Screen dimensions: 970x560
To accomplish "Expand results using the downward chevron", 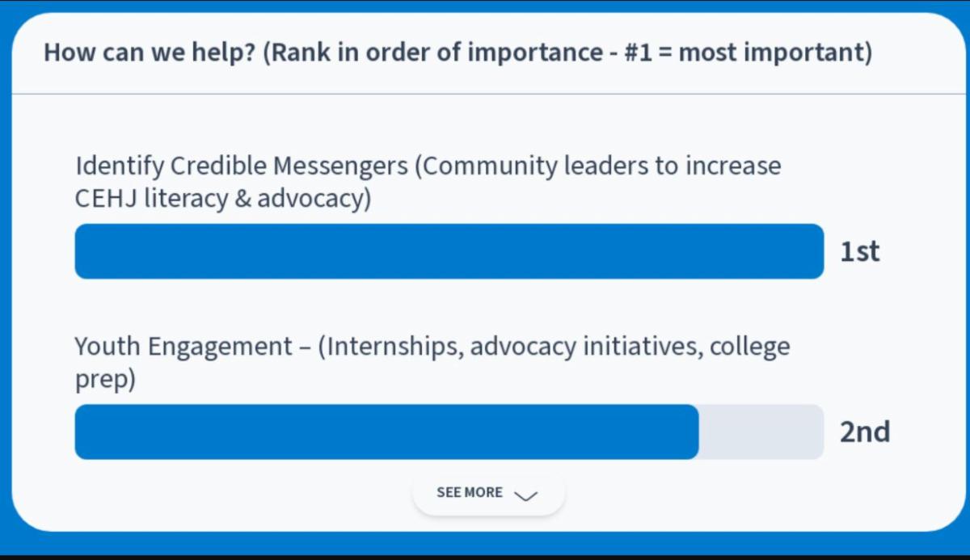I will pos(525,495).
